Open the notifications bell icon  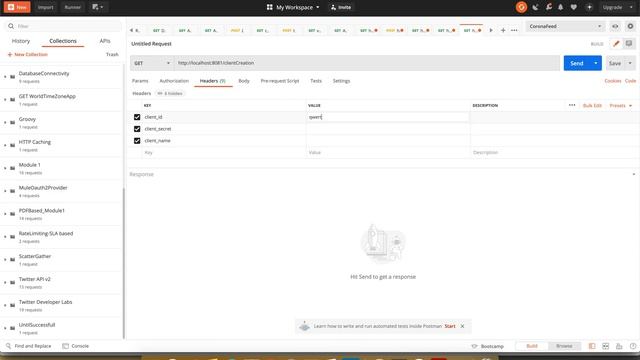(560, 7)
